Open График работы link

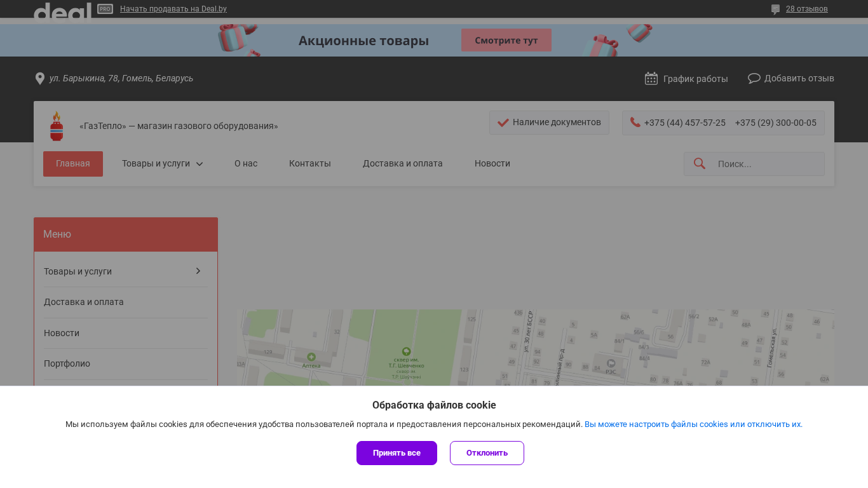coord(696,79)
